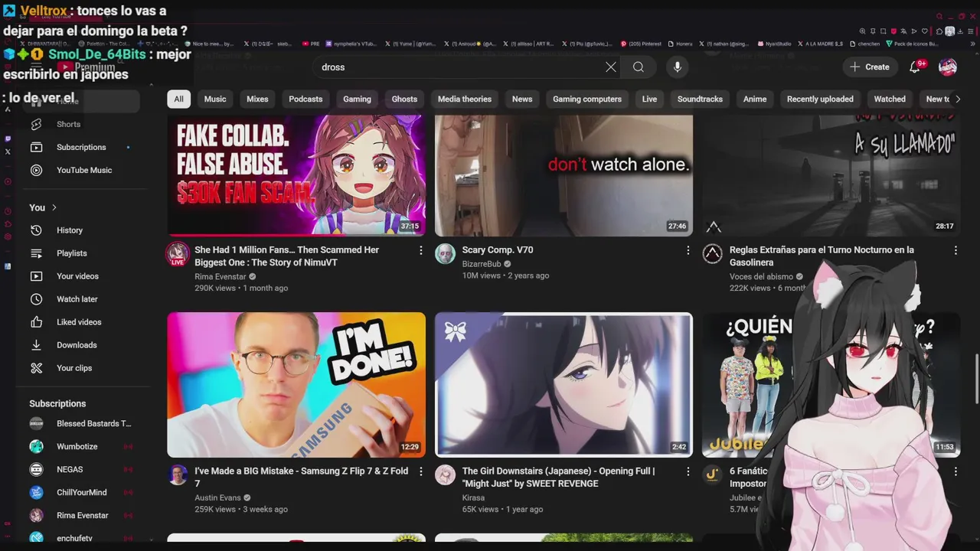Select the Soundtracks filter chip
This screenshot has height=551, width=980.
[700, 99]
